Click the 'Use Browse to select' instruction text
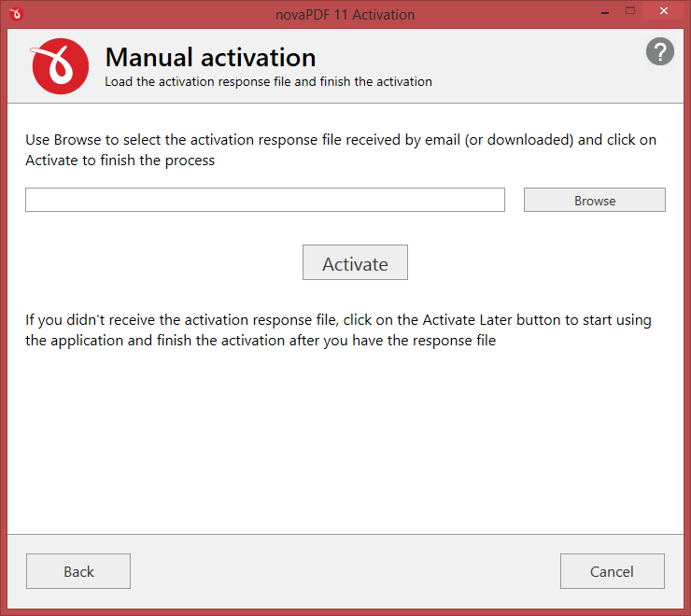Image resolution: width=691 pixels, height=616 pixels. [341, 150]
